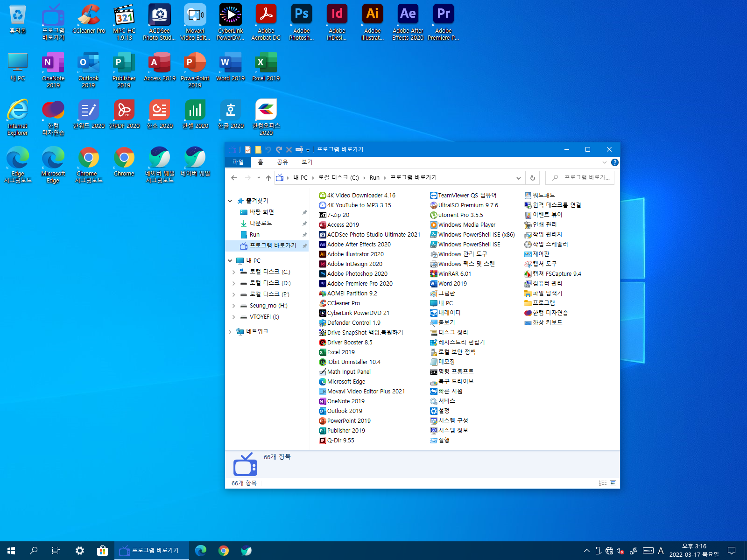Switch to details view in status bar

[603, 483]
